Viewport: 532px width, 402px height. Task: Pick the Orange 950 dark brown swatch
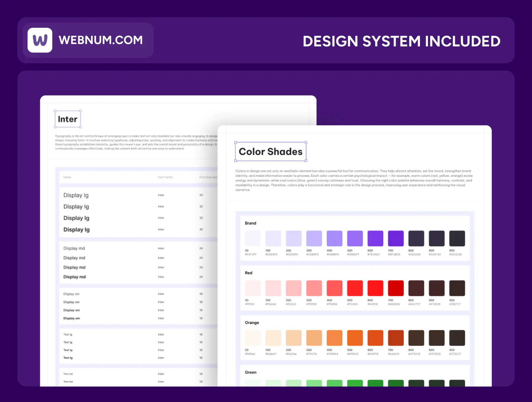pyautogui.click(x=457, y=338)
